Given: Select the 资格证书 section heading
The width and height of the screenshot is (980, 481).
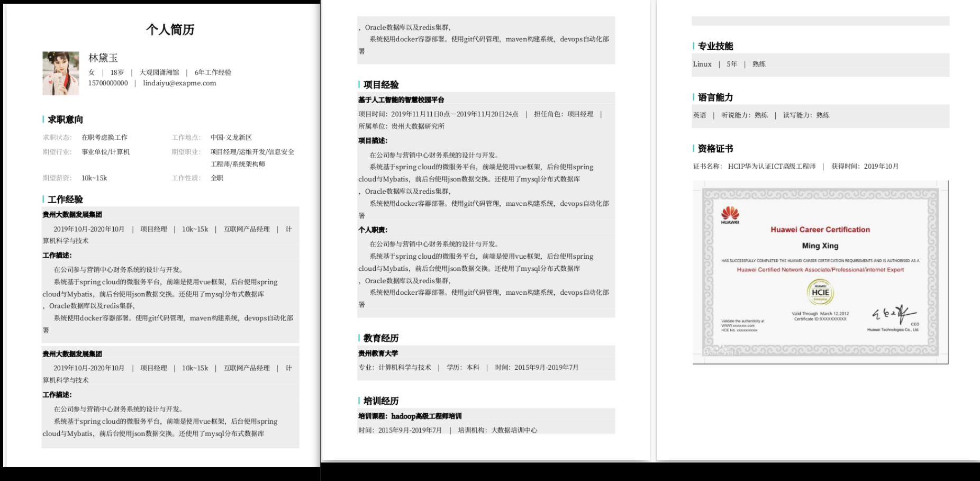Looking at the screenshot, I should pyautogui.click(x=715, y=149).
